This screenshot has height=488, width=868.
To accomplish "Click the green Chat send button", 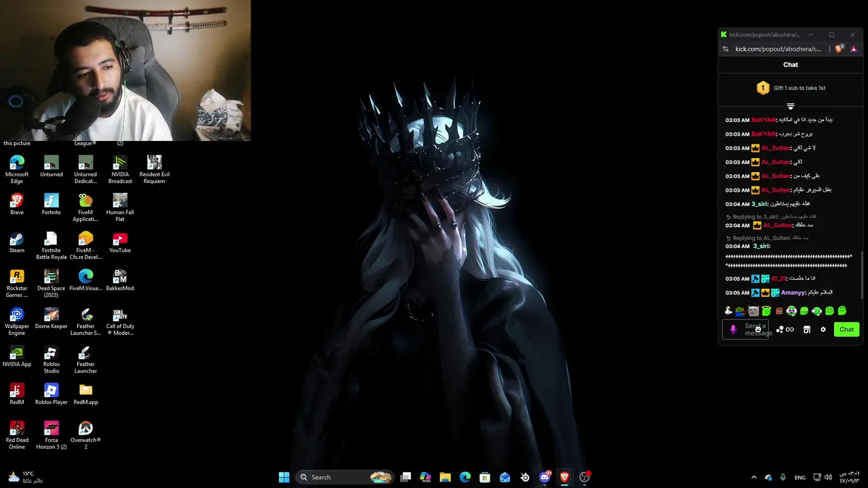I will click(x=846, y=329).
